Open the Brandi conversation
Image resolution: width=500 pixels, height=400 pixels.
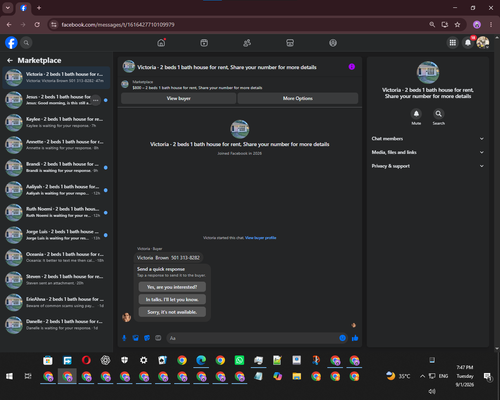(56, 167)
